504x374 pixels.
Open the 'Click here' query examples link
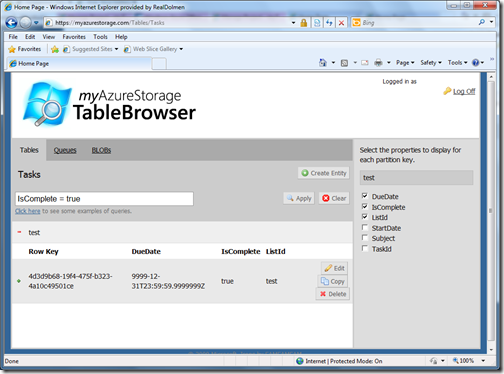coord(28,211)
